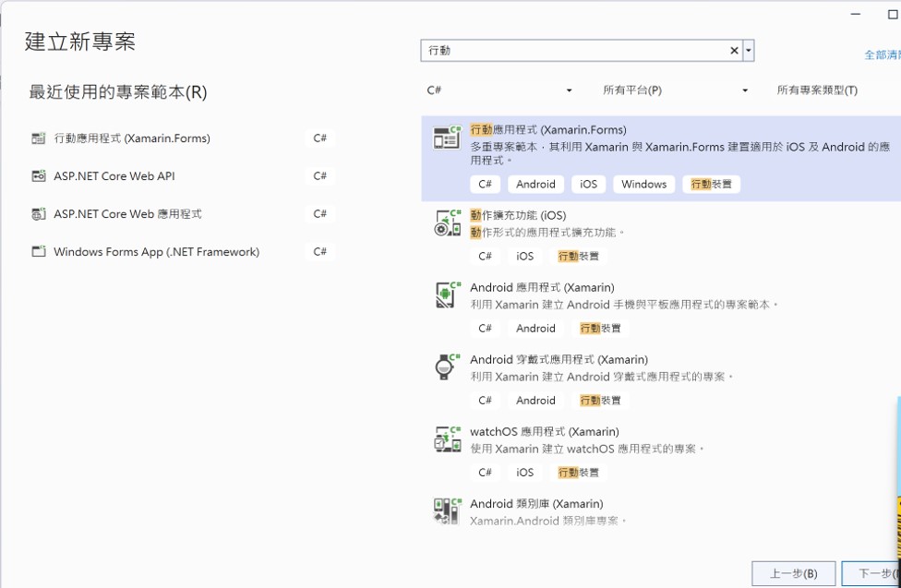Click the 動作擴充功能 (iOS) template icon
Image resolution: width=901 pixels, height=588 pixels.
(x=447, y=223)
